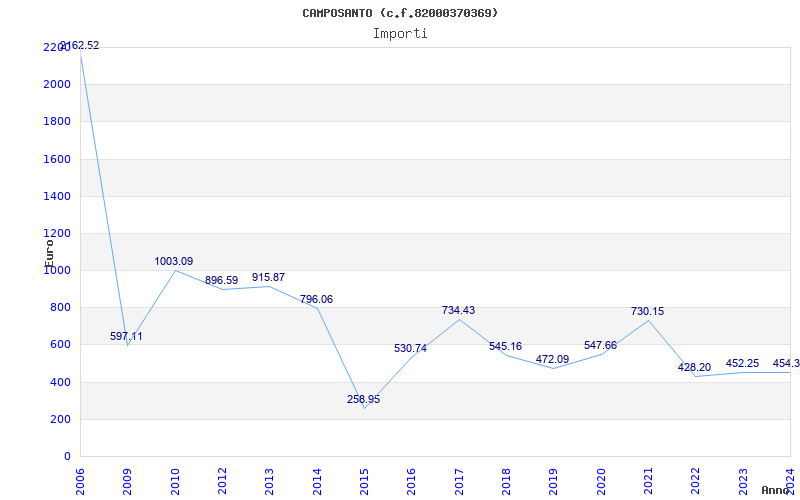Screen dimensions: 800x500
Task: Click the 915.87 data label
Action: (x=269, y=277)
